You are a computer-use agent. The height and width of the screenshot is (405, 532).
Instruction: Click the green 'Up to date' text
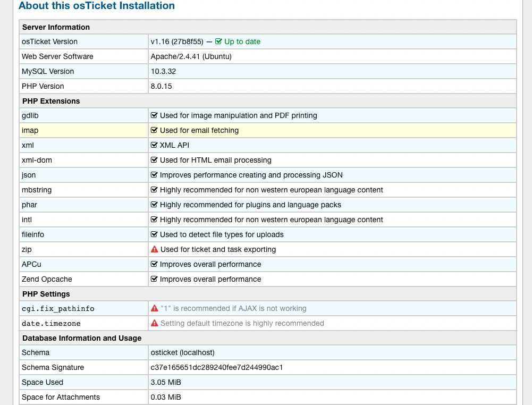tap(242, 41)
